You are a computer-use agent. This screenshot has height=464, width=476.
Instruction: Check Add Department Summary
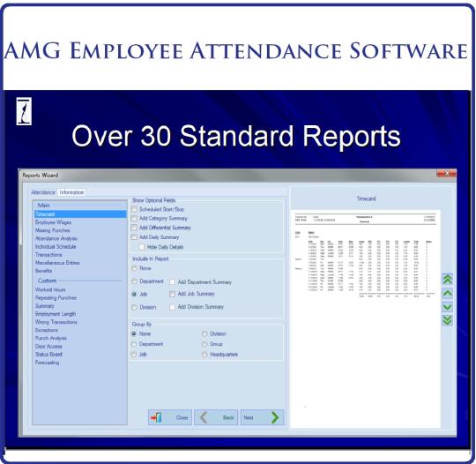[x=172, y=282]
